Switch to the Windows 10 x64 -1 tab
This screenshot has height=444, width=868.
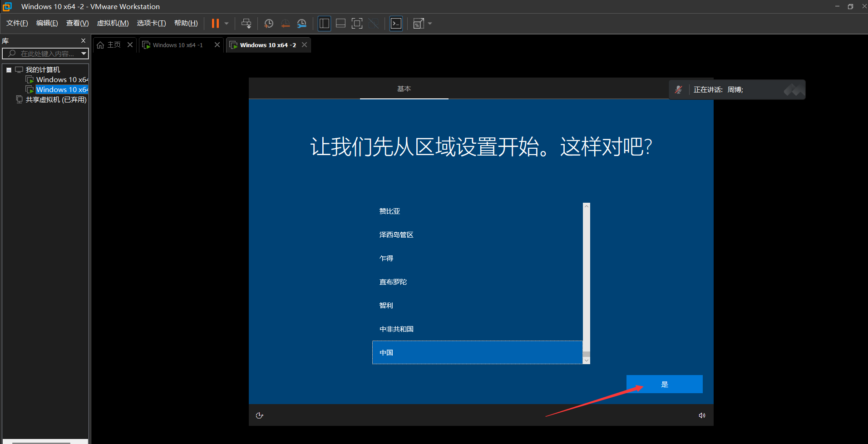tap(178, 45)
